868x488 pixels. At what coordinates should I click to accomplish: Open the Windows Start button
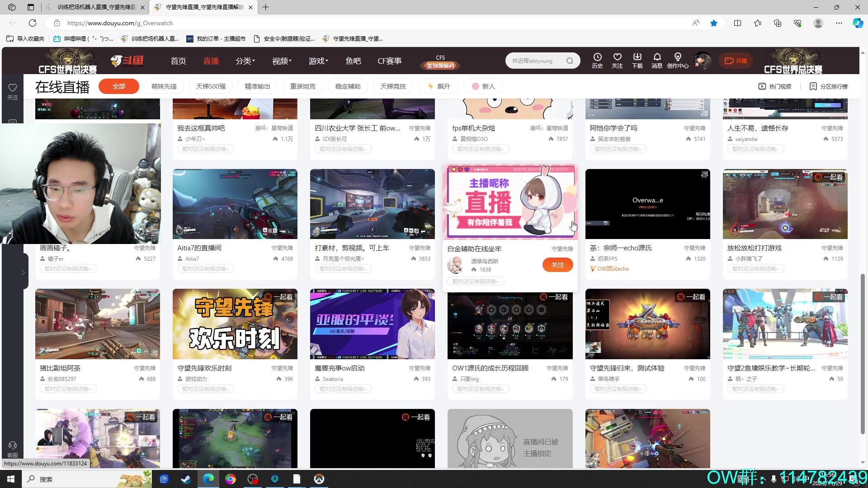tap(11, 479)
